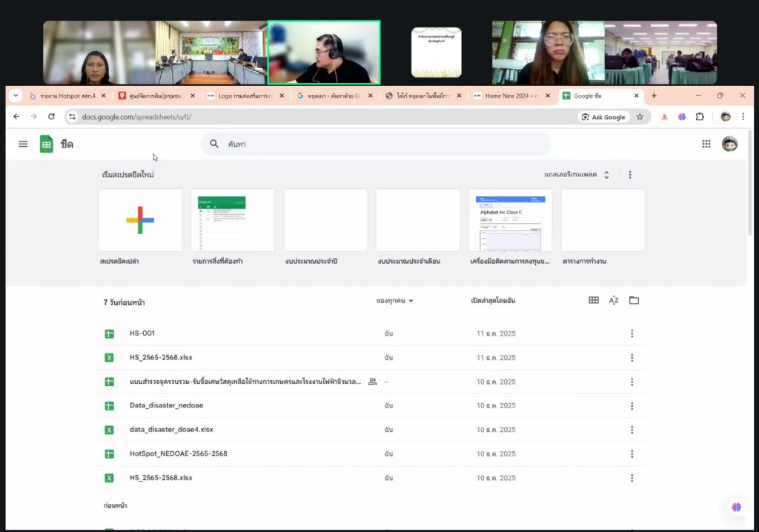Click the Google apps grid icon
The height and width of the screenshot is (532, 759).
coord(706,144)
